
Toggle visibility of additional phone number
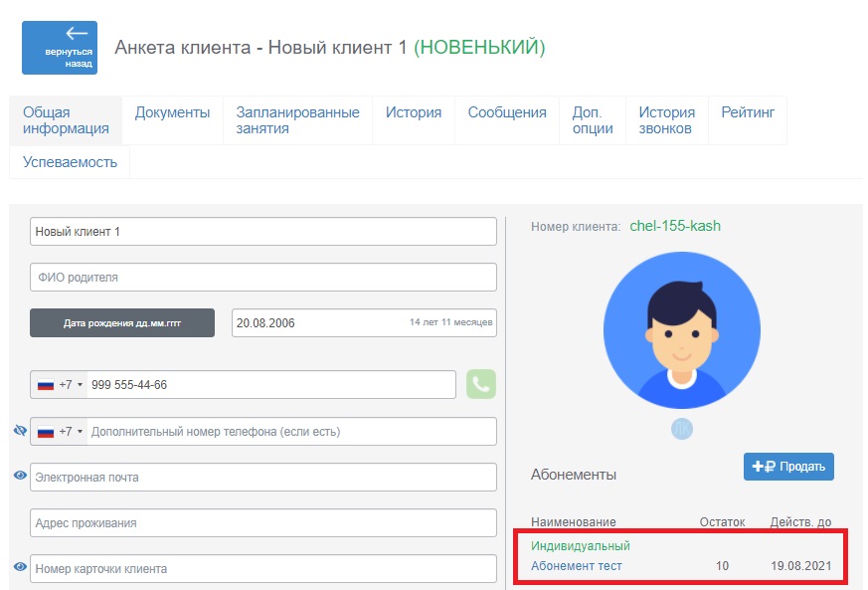(x=20, y=431)
